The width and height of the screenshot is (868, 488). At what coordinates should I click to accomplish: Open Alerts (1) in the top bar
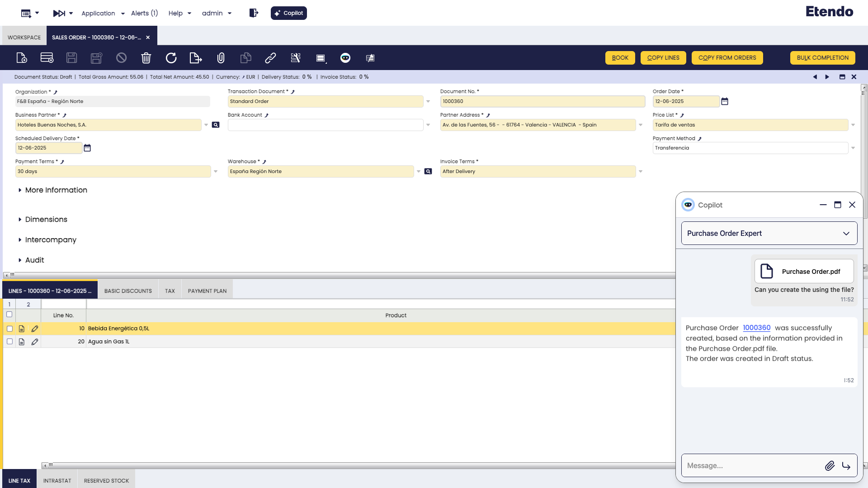point(144,13)
